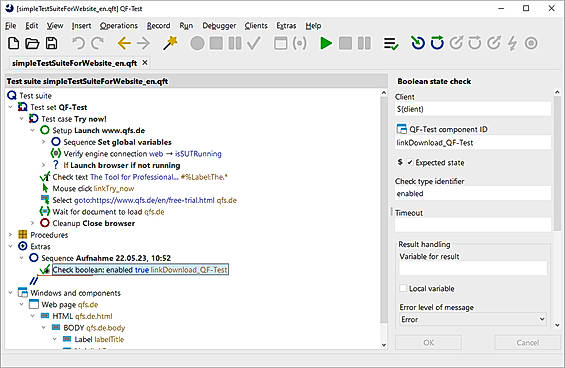Switch to the simpleTestSuiteForWebsite_en.qft tab
This screenshot has width=565, height=368.
(x=75, y=63)
